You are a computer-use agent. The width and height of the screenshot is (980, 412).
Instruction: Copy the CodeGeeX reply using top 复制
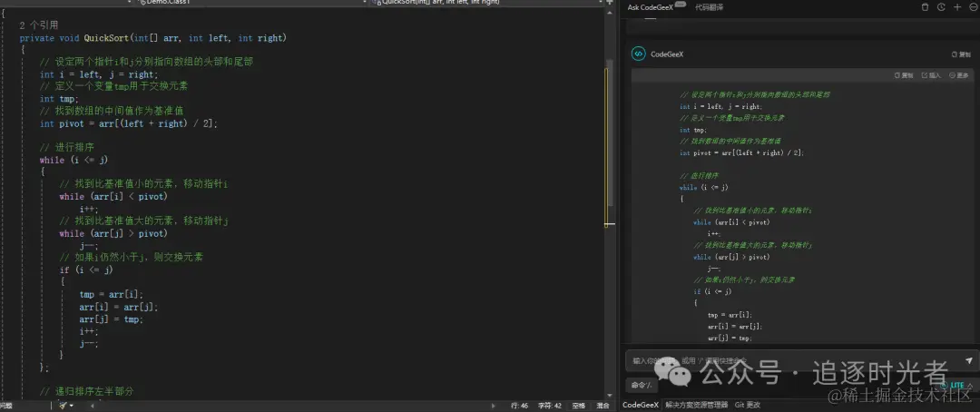[961, 54]
